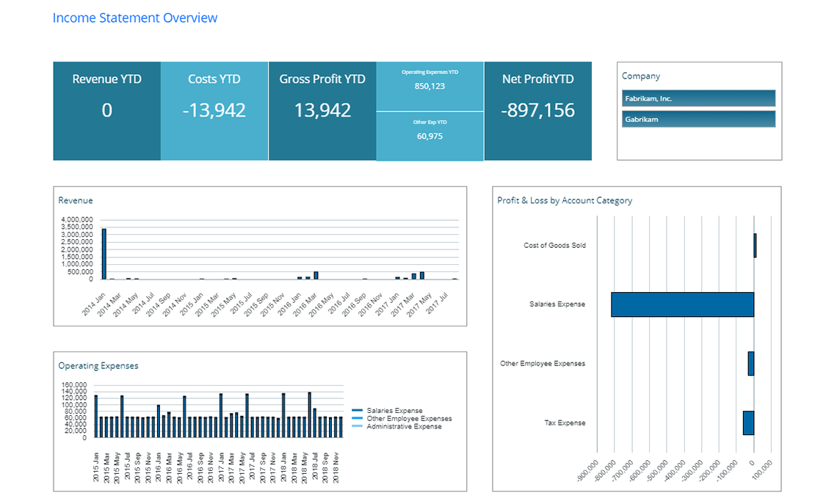Click the Operating Expenses YTD tile
This screenshot has width=837, height=504.
(x=430, y=86)
